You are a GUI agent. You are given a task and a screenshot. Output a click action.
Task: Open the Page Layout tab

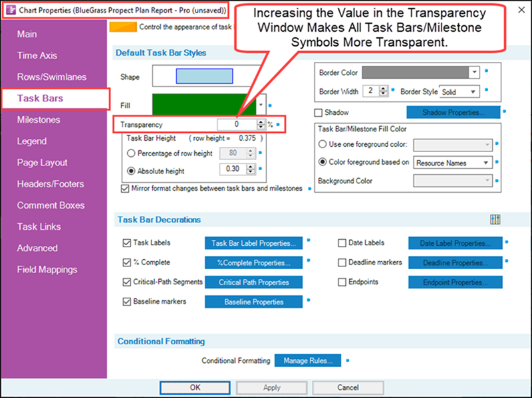tap(42, 163)
